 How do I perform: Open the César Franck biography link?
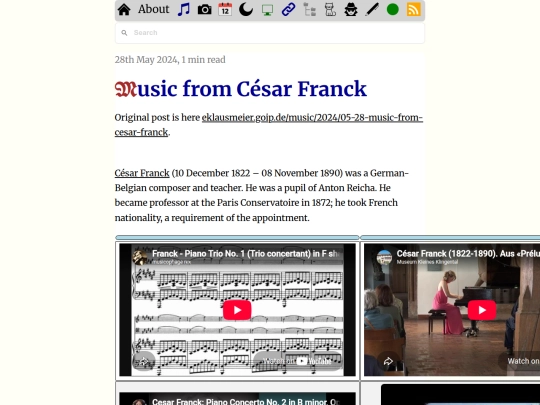[x=142, y=173]
